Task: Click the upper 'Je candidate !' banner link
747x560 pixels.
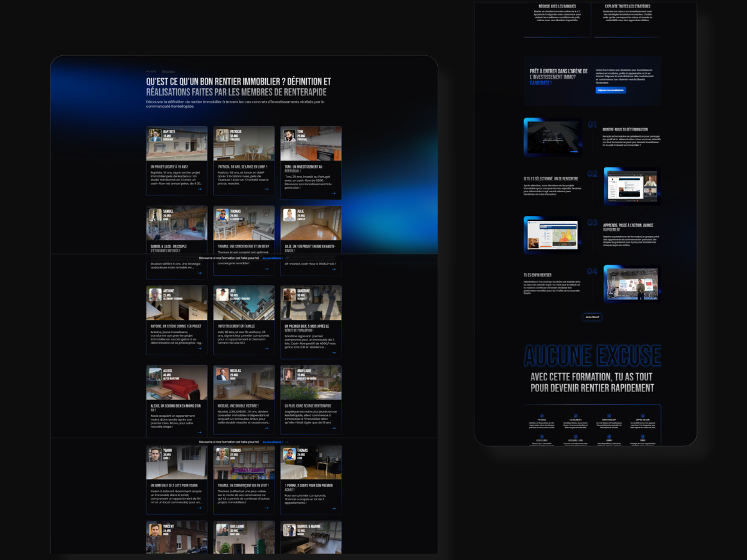Action: (273, 258)
